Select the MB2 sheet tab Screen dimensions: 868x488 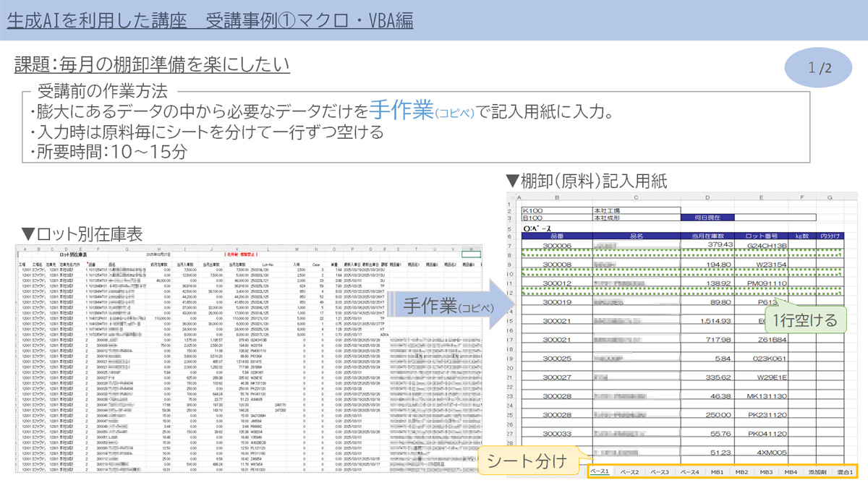pyautogui.click(x=741, y=471)
